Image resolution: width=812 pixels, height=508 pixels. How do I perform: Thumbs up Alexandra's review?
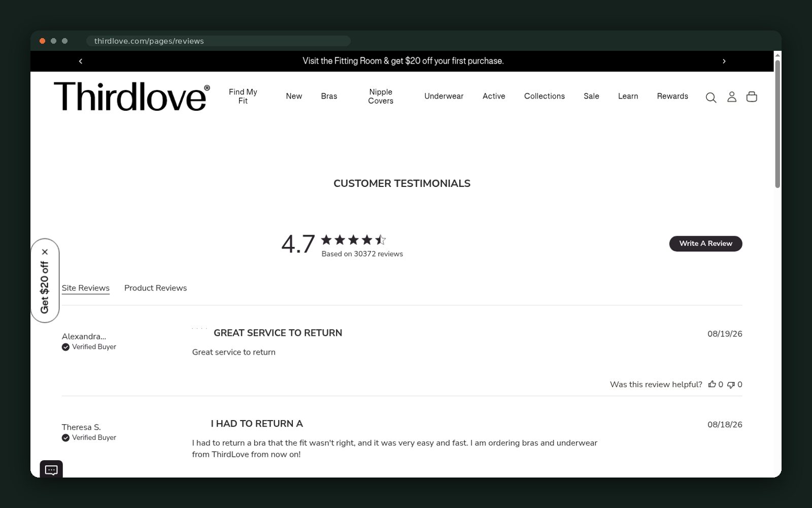point(713,385)
